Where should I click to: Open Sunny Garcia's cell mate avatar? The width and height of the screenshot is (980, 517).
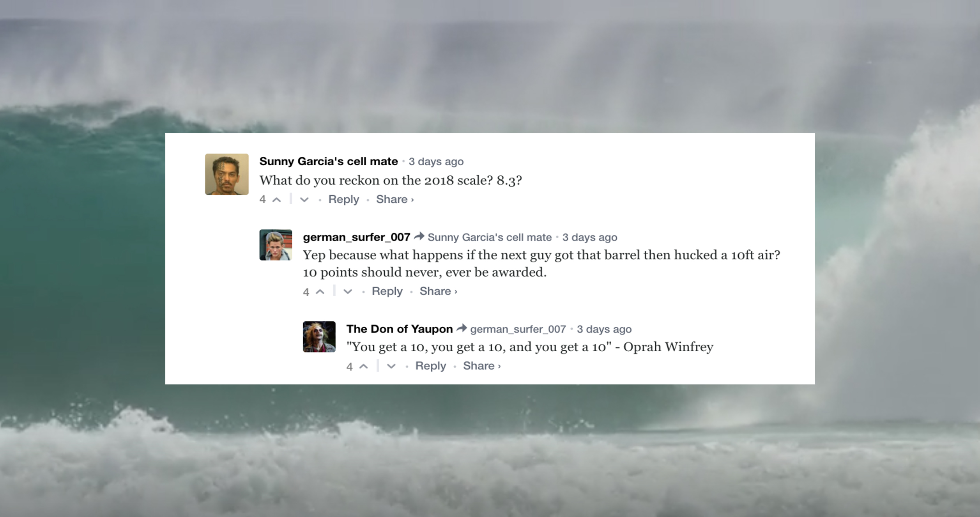tap(227, 174)
